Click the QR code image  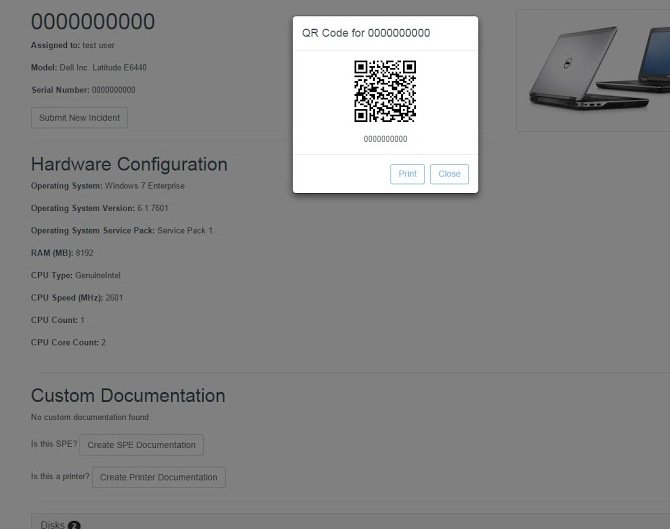385,91
